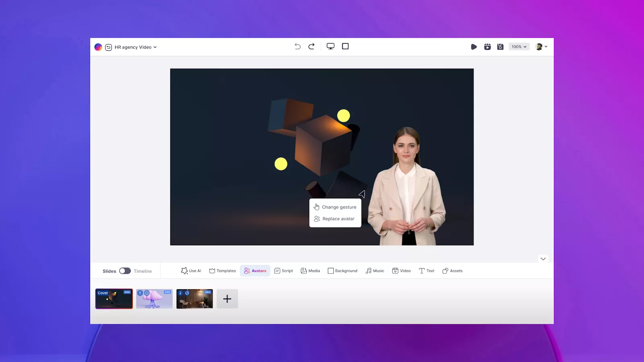Click the check badge on slide 2
The width and height of the screenshot is (644, 362).
click(187, 293)
